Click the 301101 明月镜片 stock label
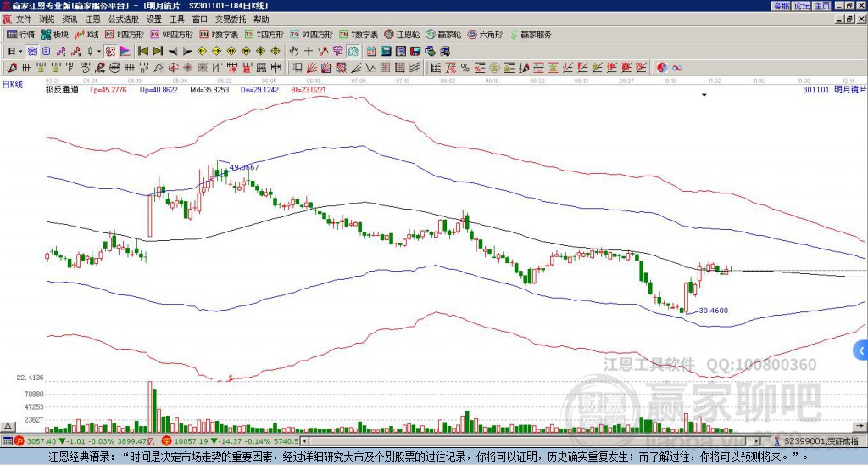 [834, 89]
